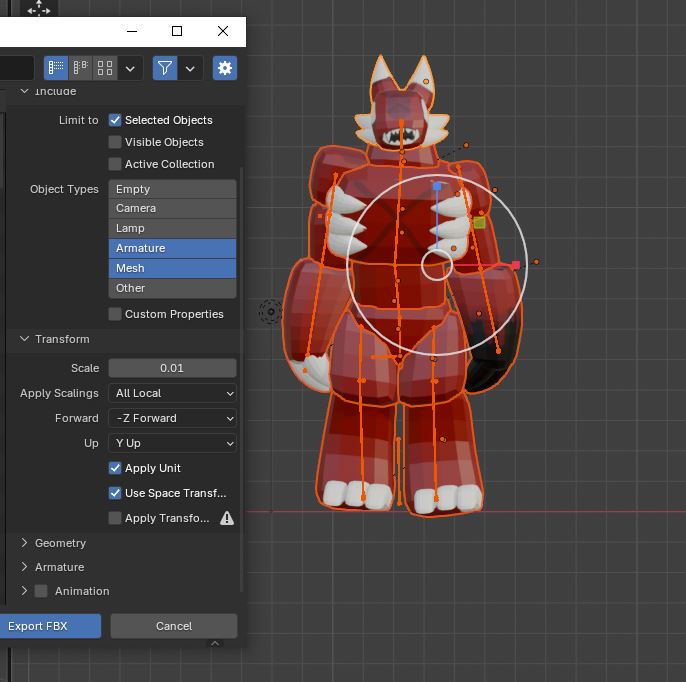Select Empty object type

coord(172,189)
